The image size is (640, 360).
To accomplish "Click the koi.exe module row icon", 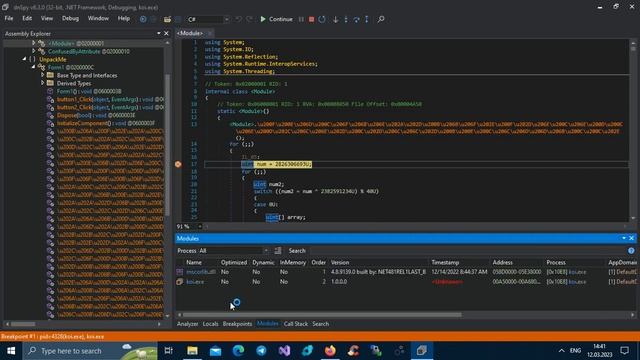I will pos(180,282).
